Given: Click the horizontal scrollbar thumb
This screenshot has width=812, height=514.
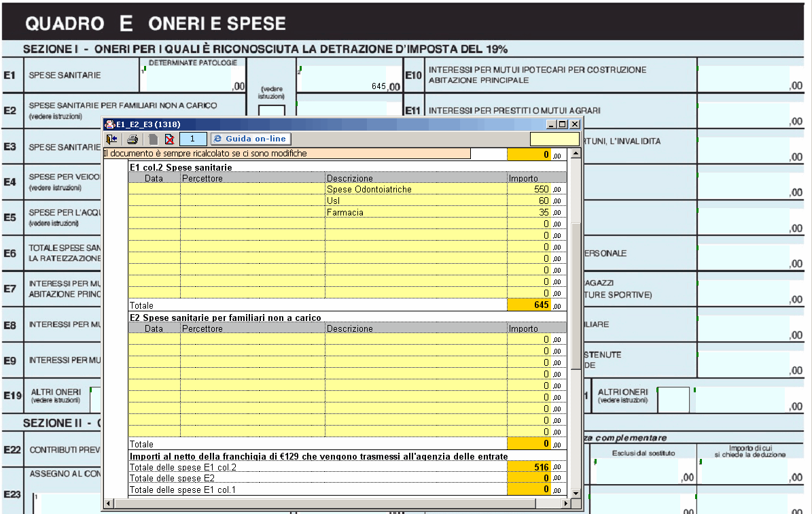Looking at the screenshot, I should (325, 503).
